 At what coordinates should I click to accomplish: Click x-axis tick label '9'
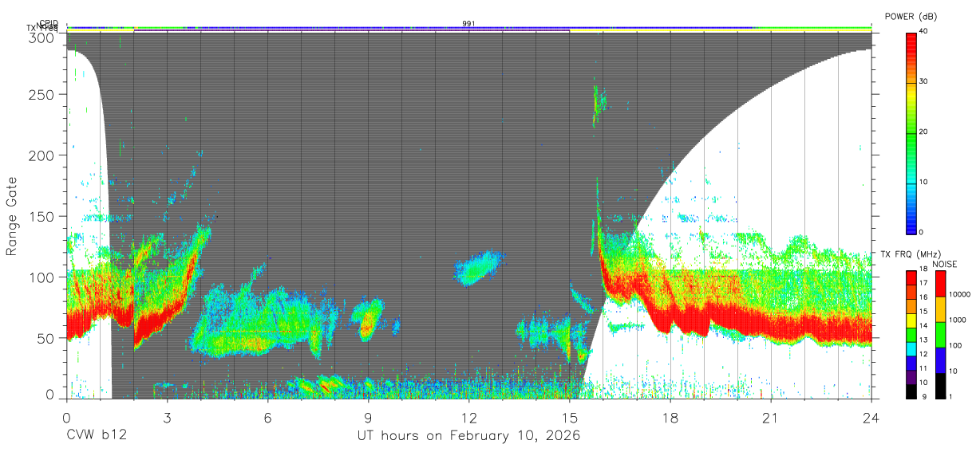[x=368, y=417]
